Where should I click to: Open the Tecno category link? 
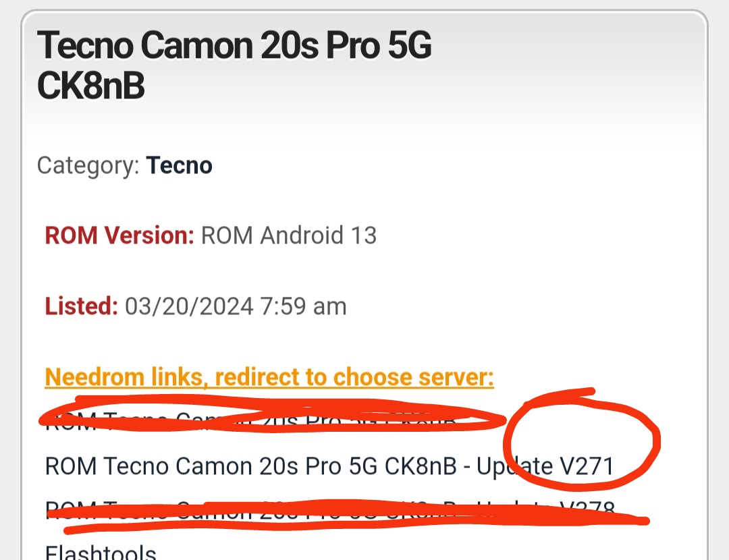point(179,165)
